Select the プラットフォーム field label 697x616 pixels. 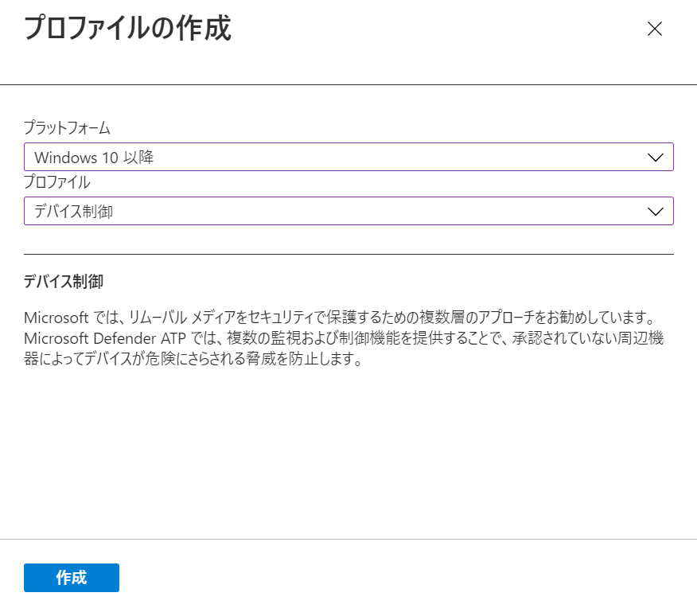67,127
